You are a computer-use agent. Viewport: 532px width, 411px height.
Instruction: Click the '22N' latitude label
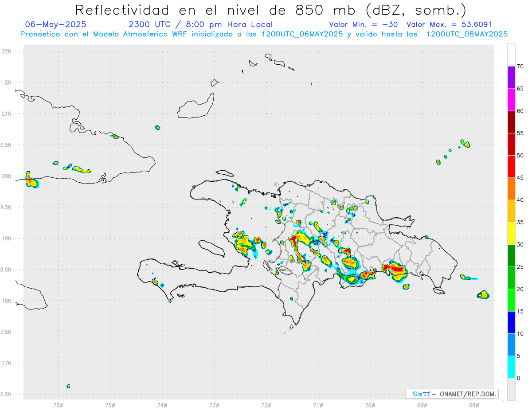click(x=8, y=51)
